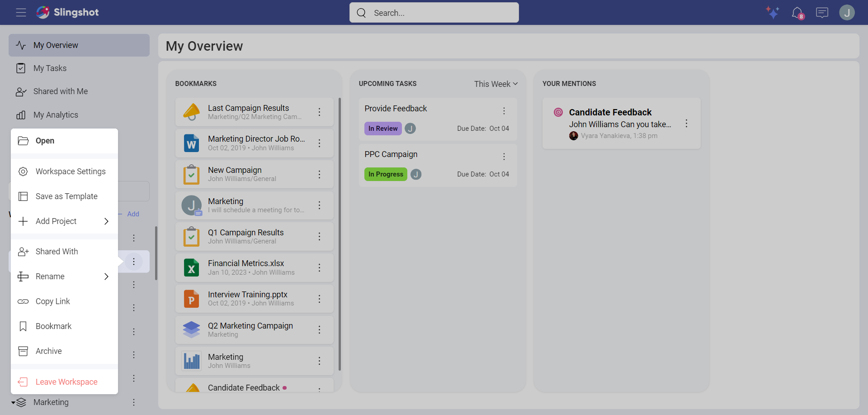Open options for Financial Metrics.xlsx

click(x=319, y=267)
